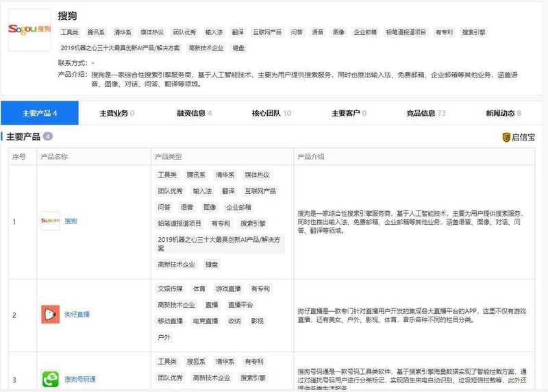Select the 媒体热议 tag in the company header

[x=152, y=32]
